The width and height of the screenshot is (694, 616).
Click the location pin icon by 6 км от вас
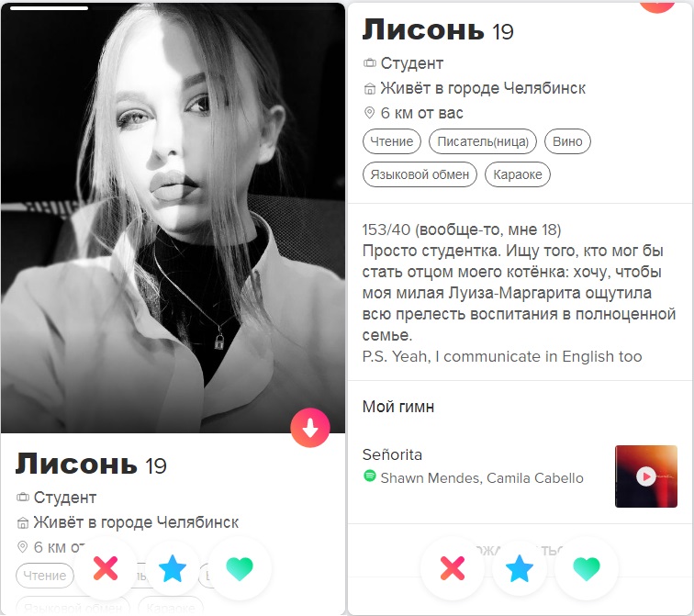pyautogui.click(x=369, y=113)
